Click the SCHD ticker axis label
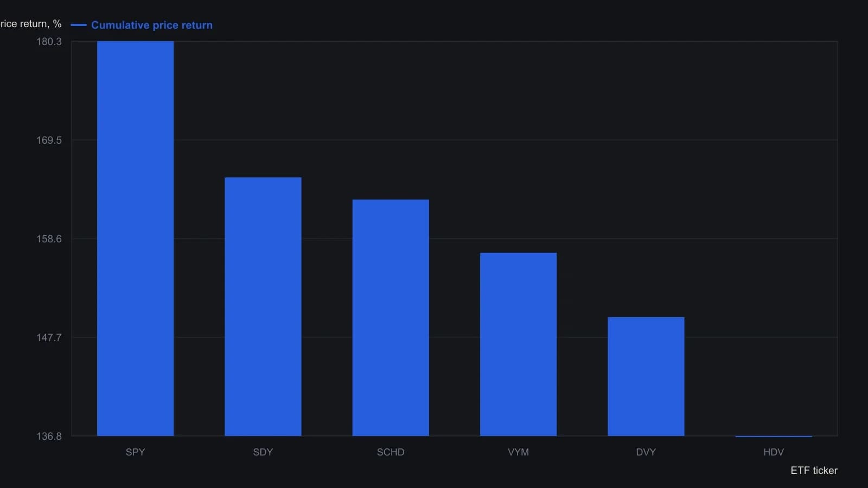The height and width of the screenshot is (488, 868). tap(391, 452)
